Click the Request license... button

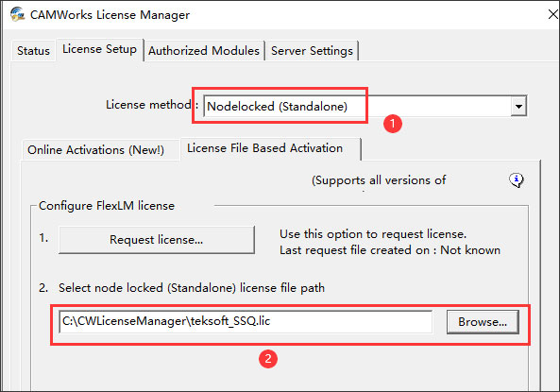pyautogui.click(x=157, y=239)
